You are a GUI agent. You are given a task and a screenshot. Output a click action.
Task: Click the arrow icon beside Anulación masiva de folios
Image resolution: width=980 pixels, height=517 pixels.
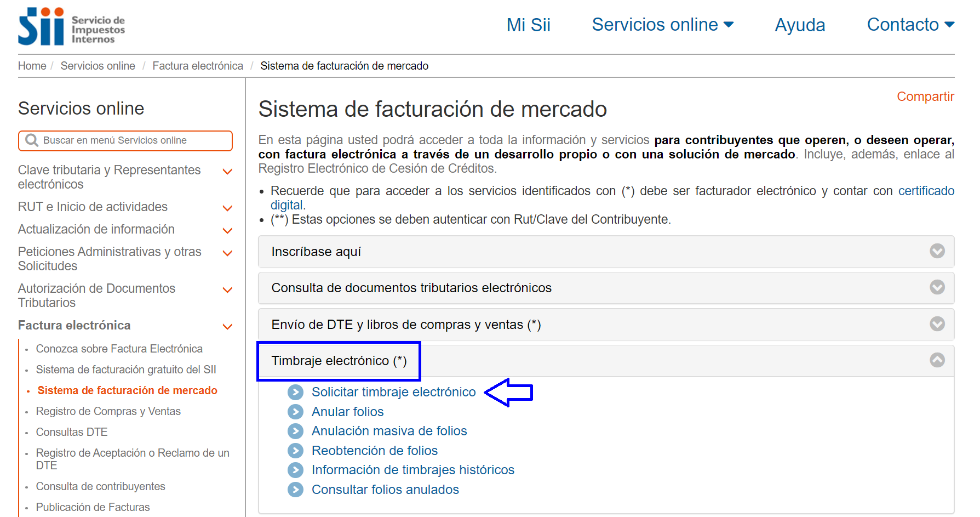click(295, 431)
